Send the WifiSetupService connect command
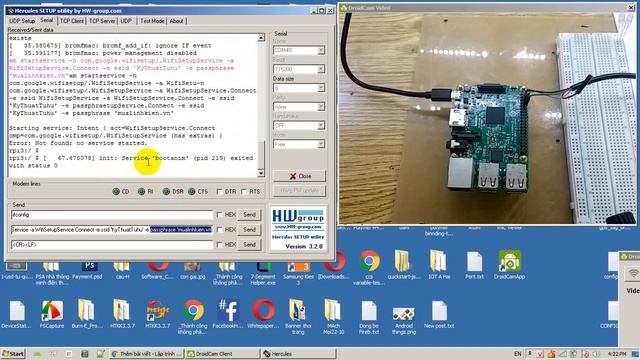Screen dimensions: 640x360 pos(249,230)
